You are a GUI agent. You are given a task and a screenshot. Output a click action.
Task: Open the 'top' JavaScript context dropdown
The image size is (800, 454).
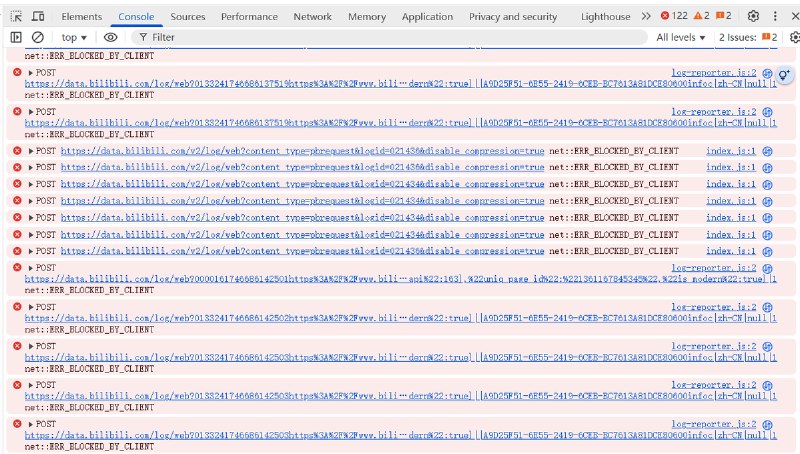tap(74, 37)
